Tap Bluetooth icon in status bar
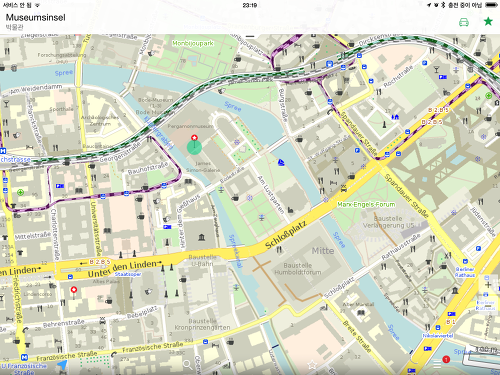The width and height of the screenshot is (500, 375). click(x=443, y=5)
